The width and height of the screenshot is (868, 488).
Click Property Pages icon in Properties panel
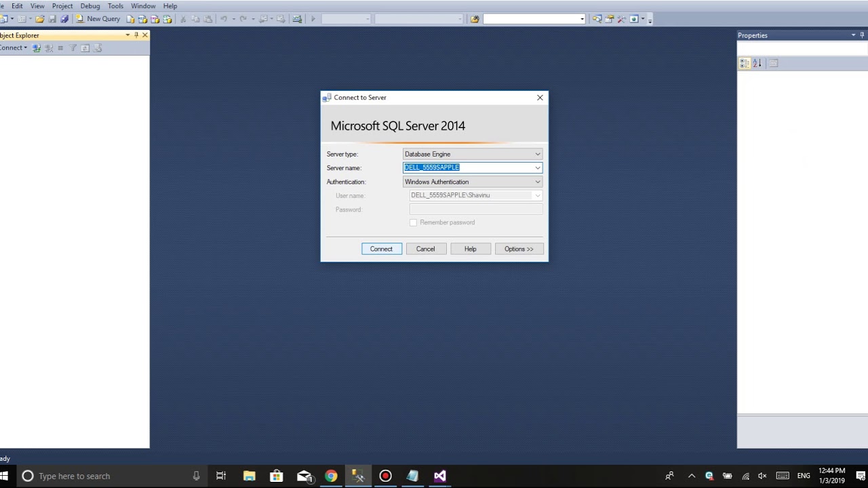coord(774,63)
